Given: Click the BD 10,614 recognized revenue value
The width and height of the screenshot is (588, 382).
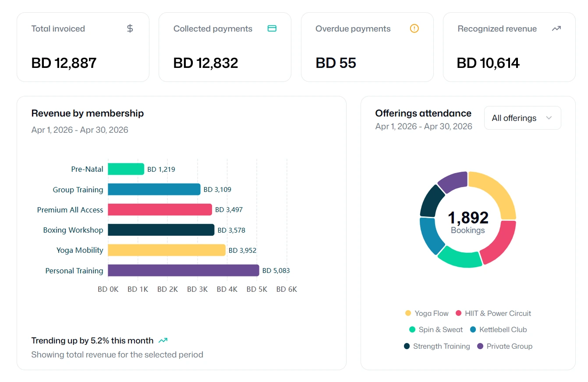Looking at the screenshot, I should [489, 63].
